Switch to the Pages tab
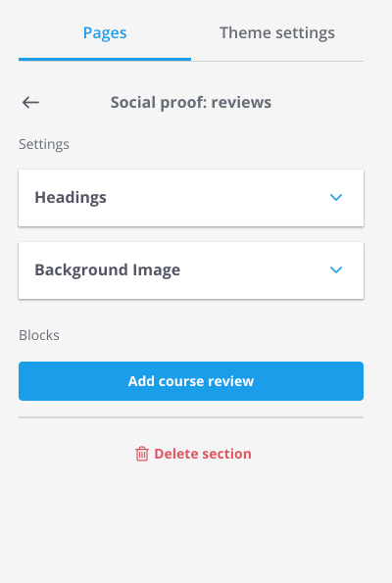The height and width of the screenshot is (583, 392). tap(105, 32)
